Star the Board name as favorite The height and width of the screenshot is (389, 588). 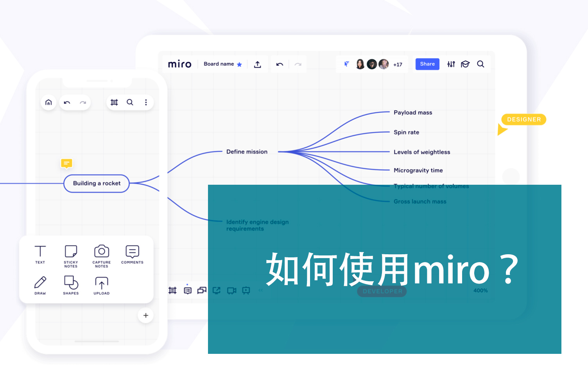point(239,64)
